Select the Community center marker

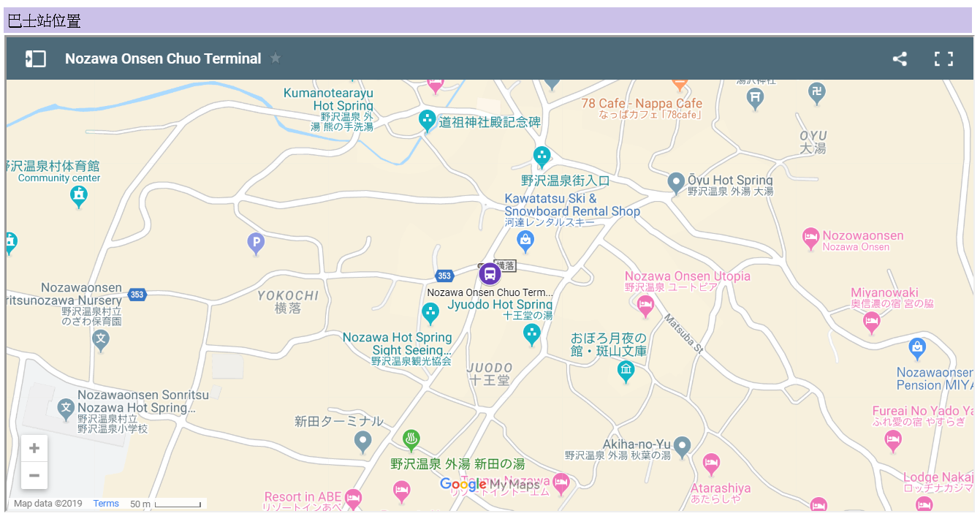tap(79, 196)
